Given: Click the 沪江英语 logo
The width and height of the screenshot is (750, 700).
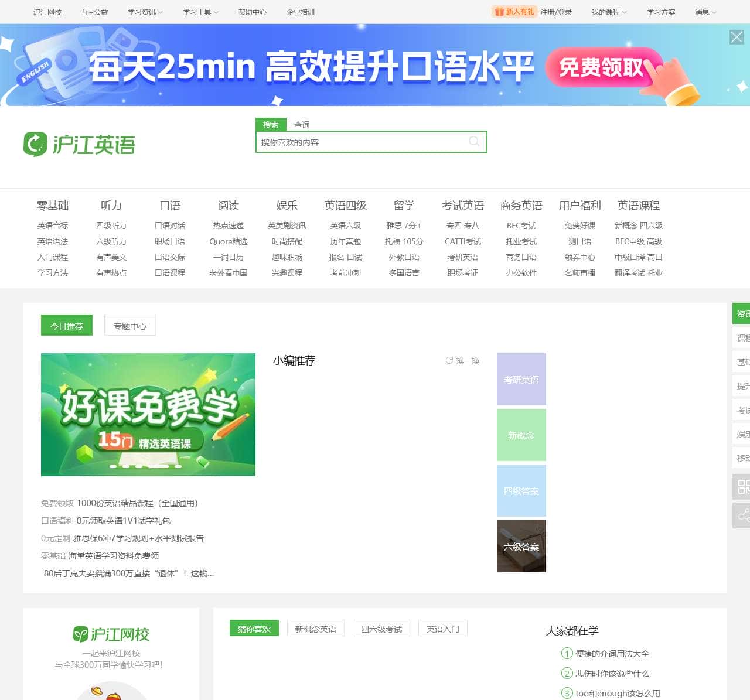Looking at the screenshot, I should pos(79,144).
